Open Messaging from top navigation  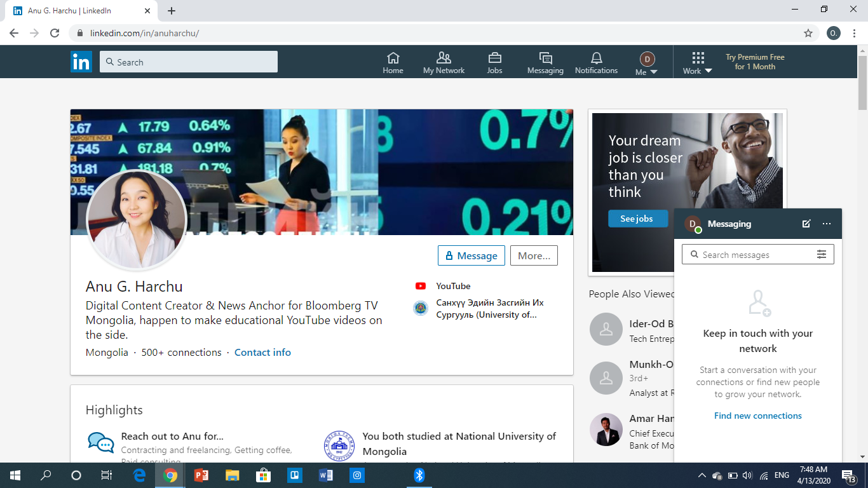545,63
